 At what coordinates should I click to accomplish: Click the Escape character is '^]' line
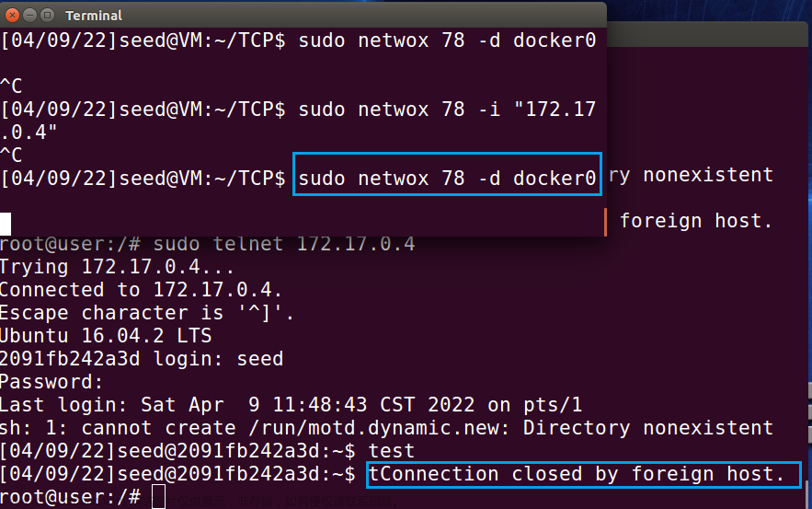point(147,313)
